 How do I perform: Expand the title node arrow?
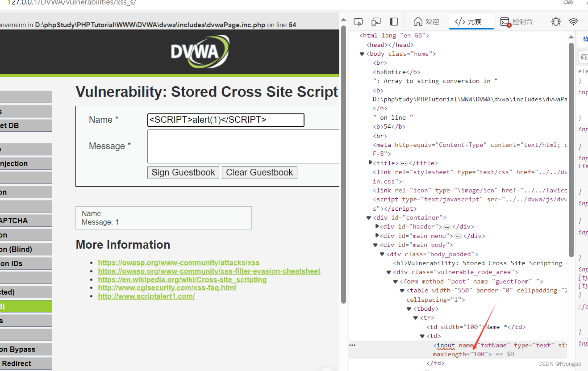coord(370,163)
